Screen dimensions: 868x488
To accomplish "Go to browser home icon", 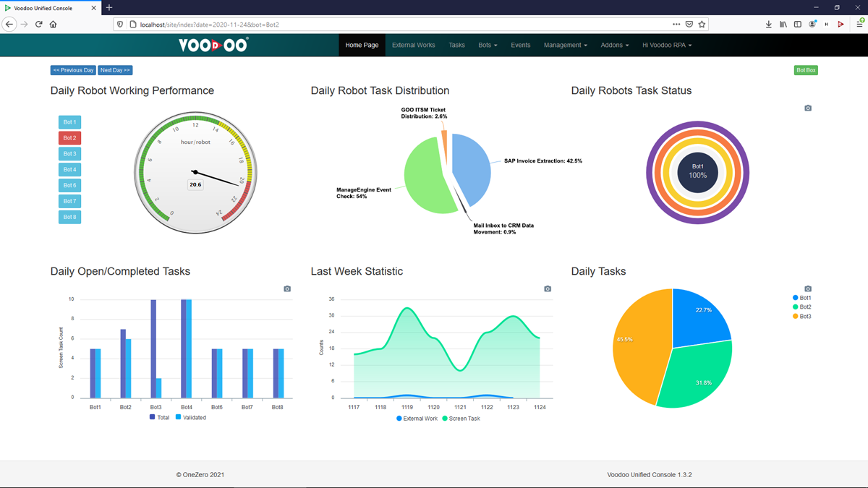I will coord(54,25).
